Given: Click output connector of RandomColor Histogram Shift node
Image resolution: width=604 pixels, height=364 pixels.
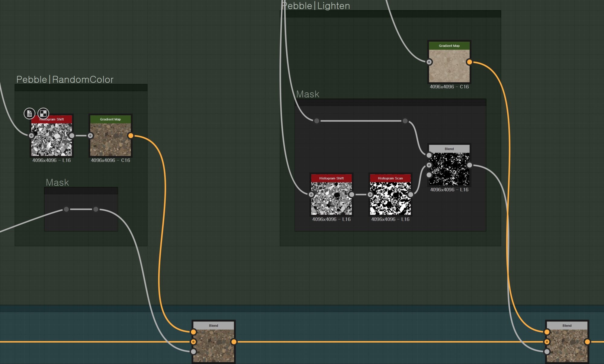Looking at the screenshot, I should [72, 136].
